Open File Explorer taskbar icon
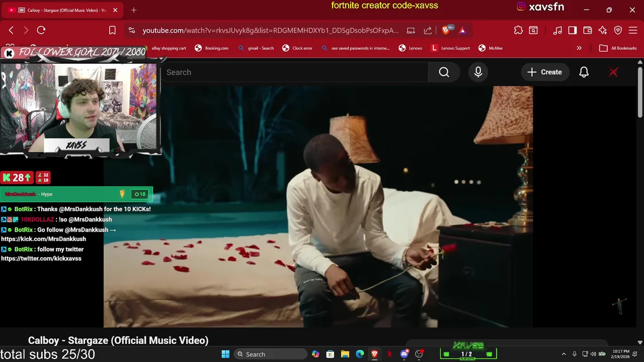The width and height of the screenshot is (644, 362). [x=345, y=354]
